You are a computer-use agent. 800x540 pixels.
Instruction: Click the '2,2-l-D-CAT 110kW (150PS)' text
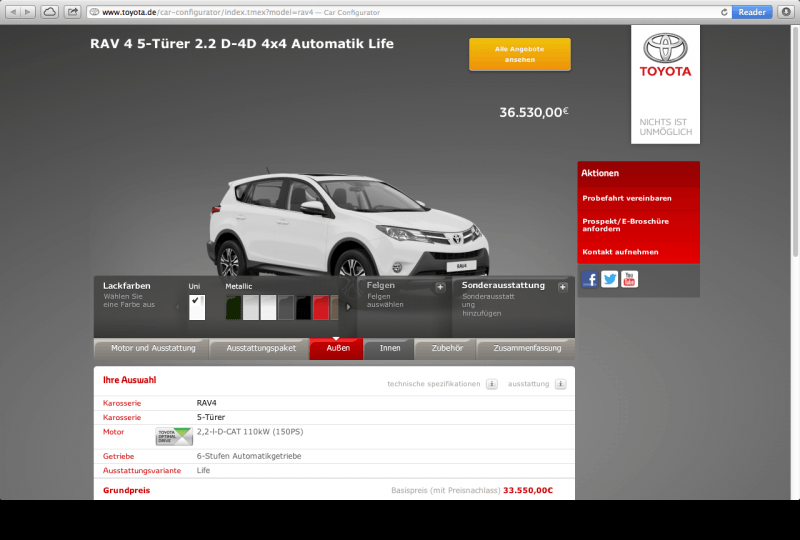(x=250, y=432)
